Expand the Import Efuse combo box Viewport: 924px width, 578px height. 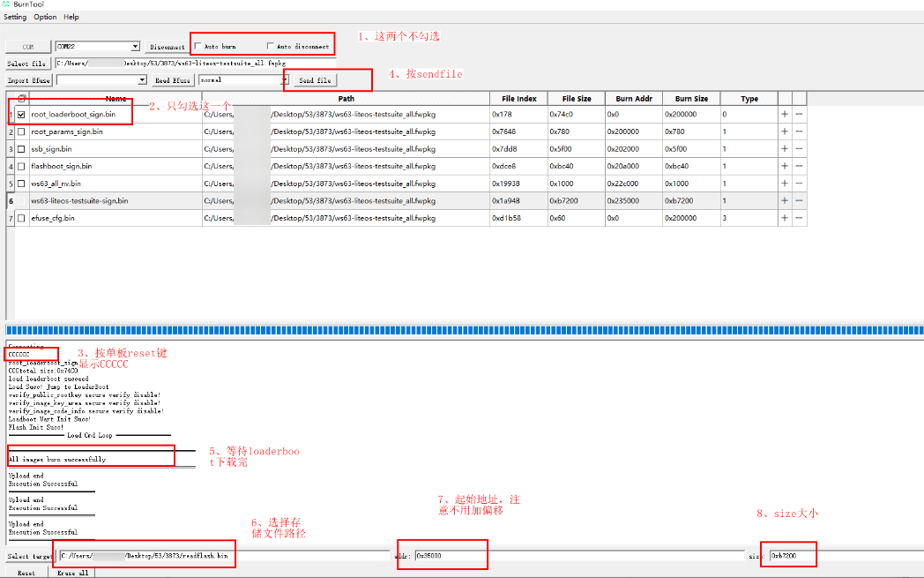click(x=142, y=80)
